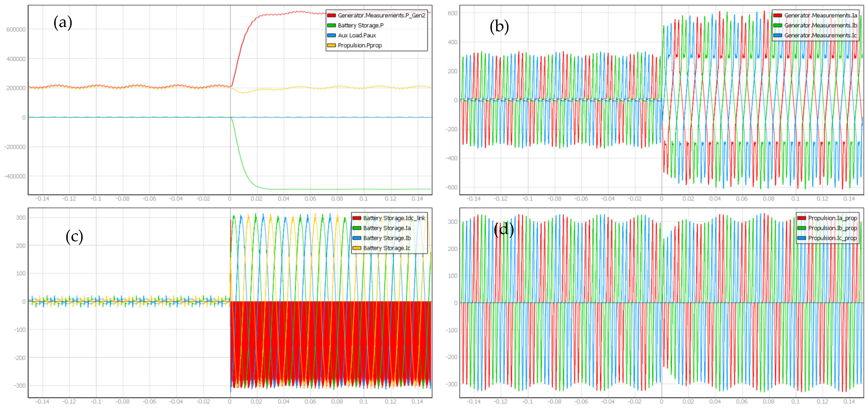The width and height of the screenshot is (868, 408).
Task: Click the blue swatch for Generator.Measurements.Ic
Action: pyautogui.click(x=778, y=35)
